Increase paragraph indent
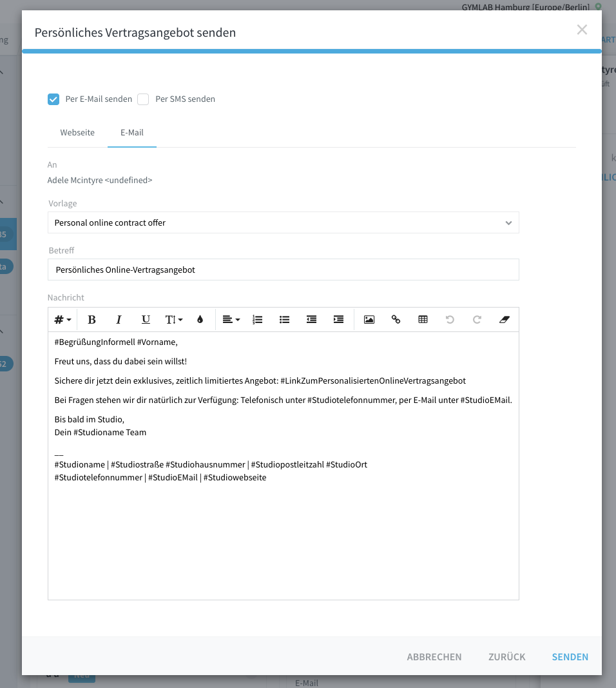Image resolution: width=616 pixels, height=688 pixels. pyautogui.click(x=338, y=319)
